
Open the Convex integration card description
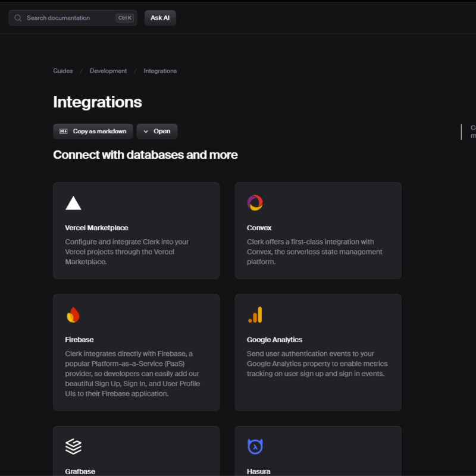pyautogui.click(x=314, y=252)
